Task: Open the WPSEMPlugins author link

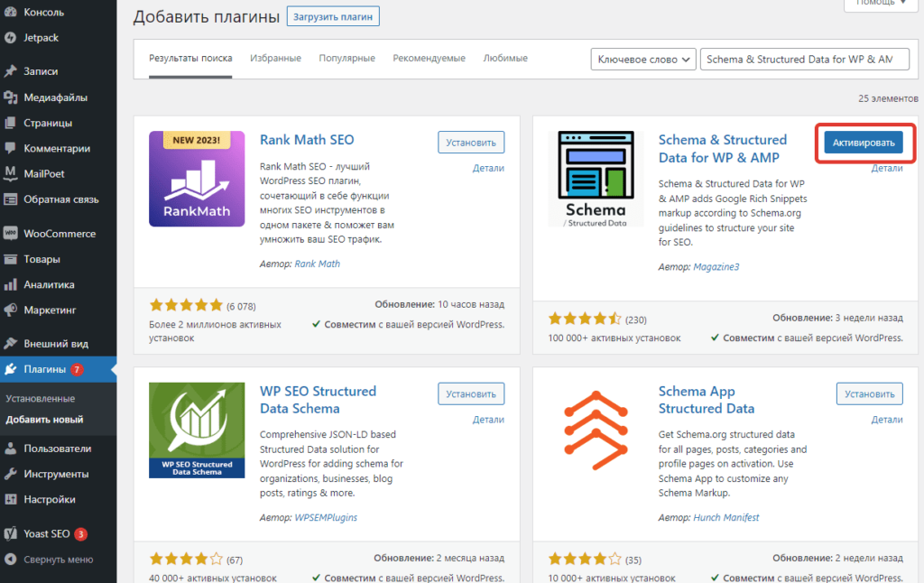Action: (326, 517)
